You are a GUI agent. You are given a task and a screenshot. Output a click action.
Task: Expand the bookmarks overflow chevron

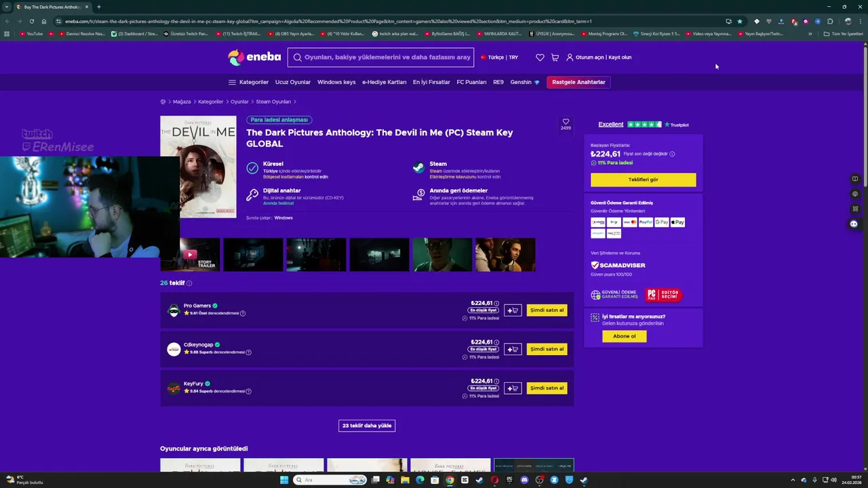(810, 34)
